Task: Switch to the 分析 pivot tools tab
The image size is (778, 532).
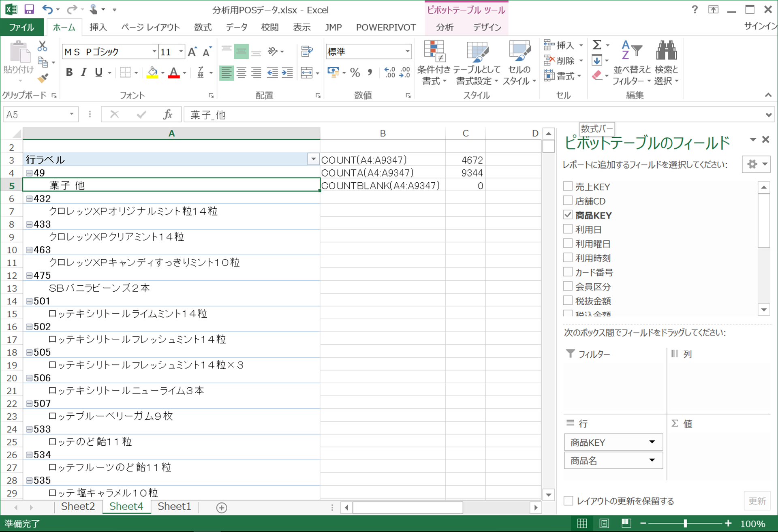Action: [x=445, y=27]
